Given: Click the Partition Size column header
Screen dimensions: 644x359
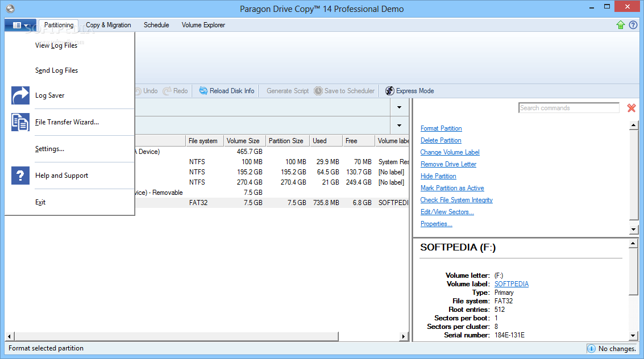Looking at the screenshot, I should click(288, 141).
